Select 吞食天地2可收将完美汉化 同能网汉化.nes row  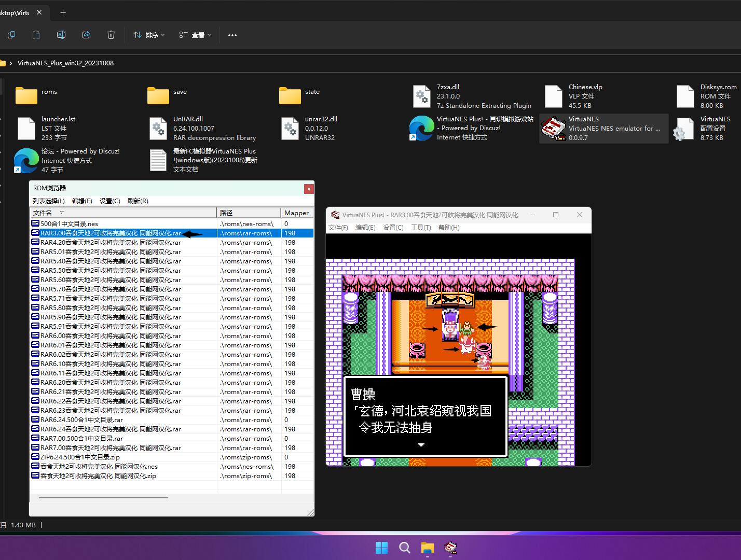point(172,467)
